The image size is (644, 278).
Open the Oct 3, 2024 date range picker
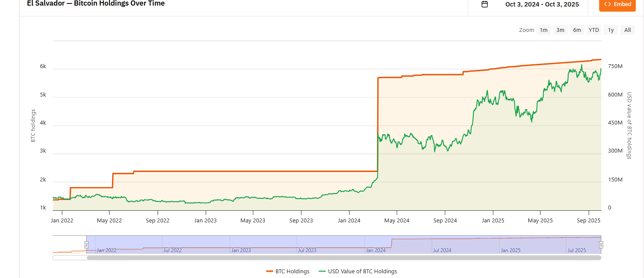pyautogui.click(x=542, y=4)
